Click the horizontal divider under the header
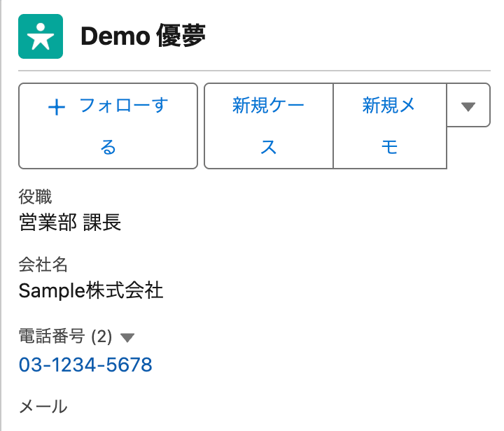Image resolution: width=504 pixels, height=431 pixels. (254, 71)
